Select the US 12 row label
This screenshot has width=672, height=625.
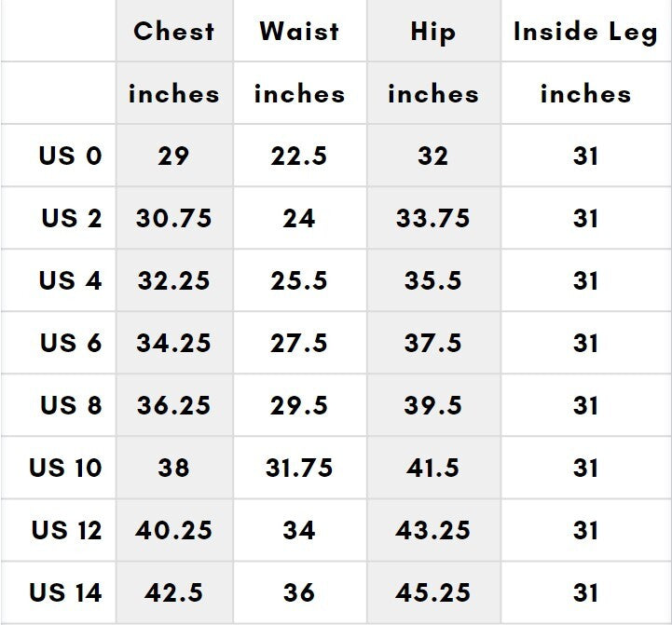[x=66, y=530]
